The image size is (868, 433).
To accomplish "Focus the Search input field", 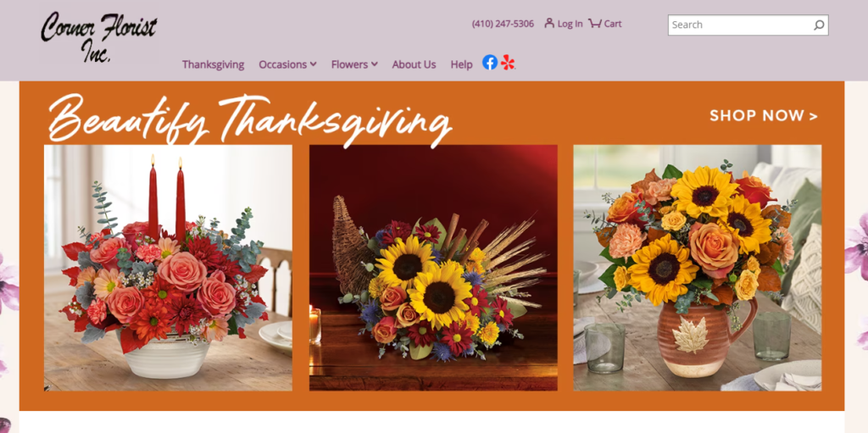I will (x=741, y=25).
